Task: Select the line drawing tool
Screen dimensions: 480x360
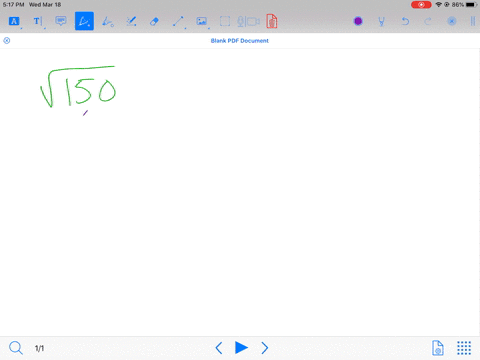Action: tap(178, 22)
